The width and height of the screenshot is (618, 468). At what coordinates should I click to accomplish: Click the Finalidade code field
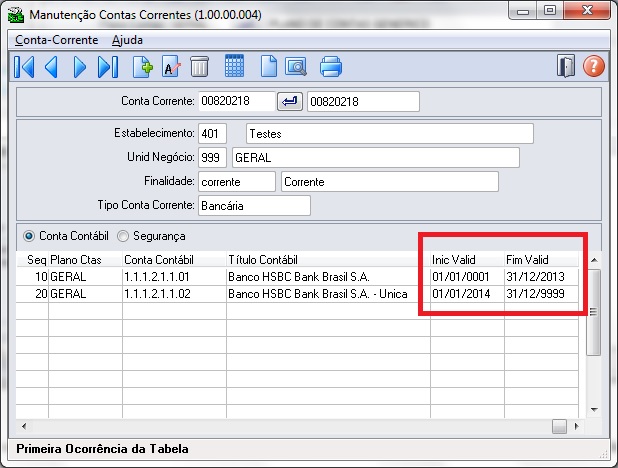[236, 182]
